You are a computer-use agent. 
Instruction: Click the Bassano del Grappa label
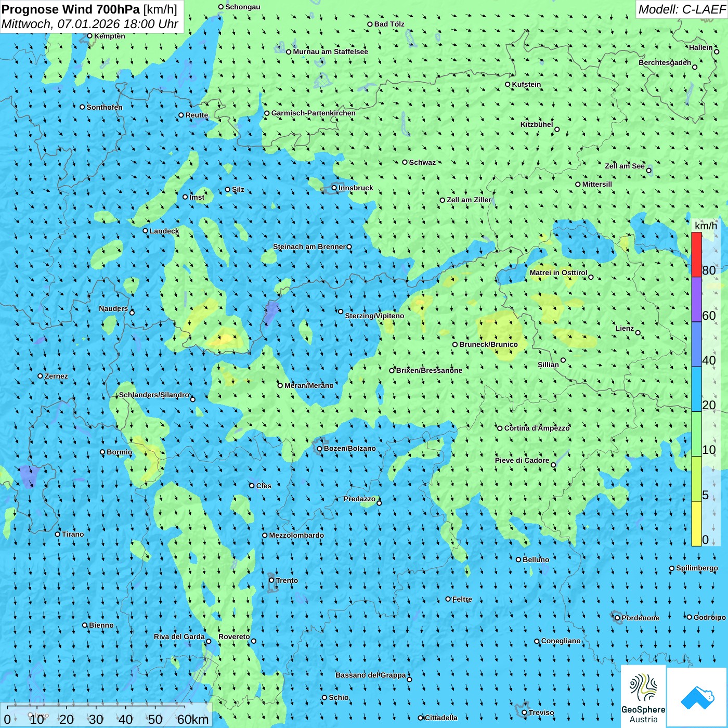click(371, 675)
